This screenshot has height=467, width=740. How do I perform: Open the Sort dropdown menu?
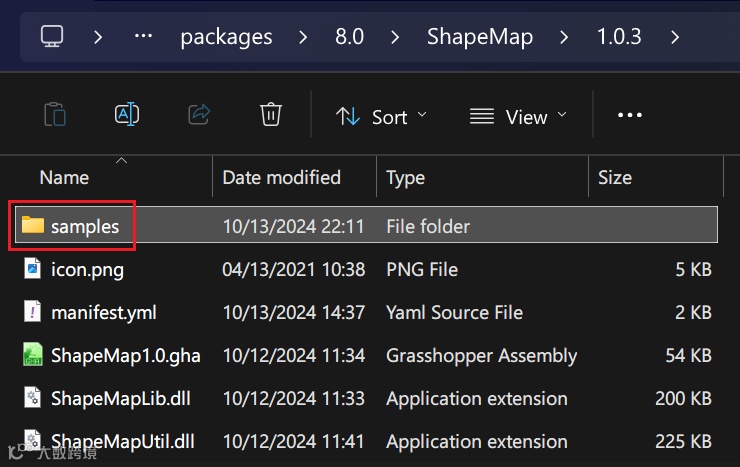pyautogui.click(x=381, y=116)
